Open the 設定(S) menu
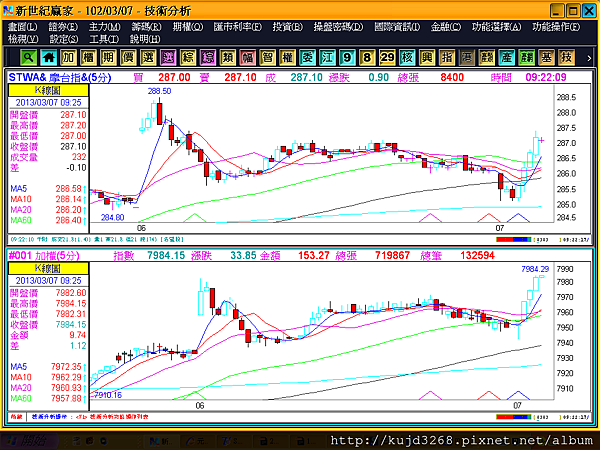600x450 pixels. pos(64,39)
